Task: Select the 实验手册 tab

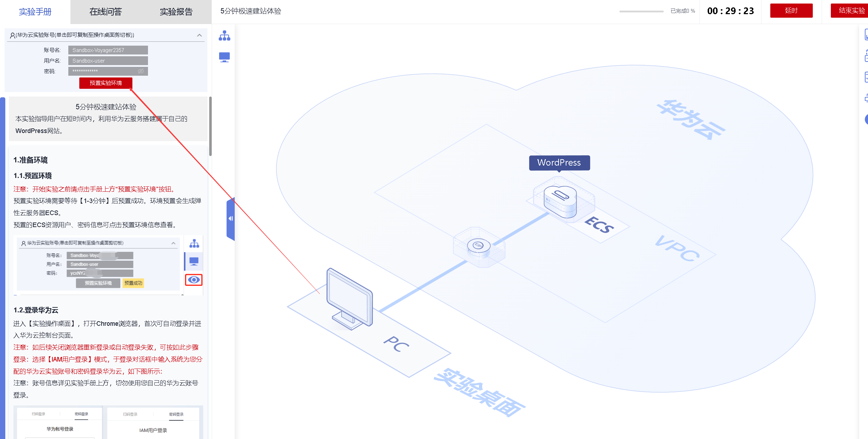Action: pos(35,12)
